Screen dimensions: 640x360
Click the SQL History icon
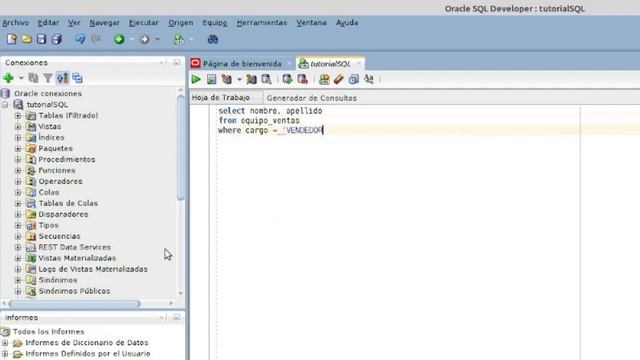coord(353,79)
